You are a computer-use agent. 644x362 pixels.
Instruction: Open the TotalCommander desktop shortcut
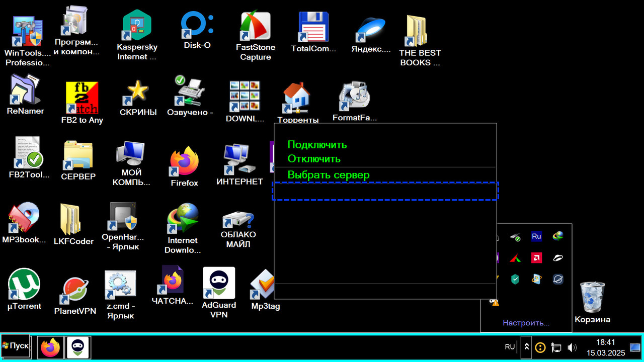tap(313, 32)
